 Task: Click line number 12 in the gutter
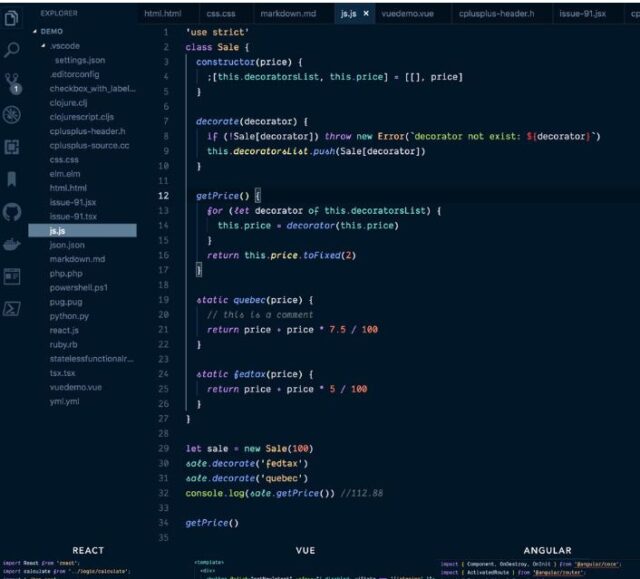tap(163, 196)
